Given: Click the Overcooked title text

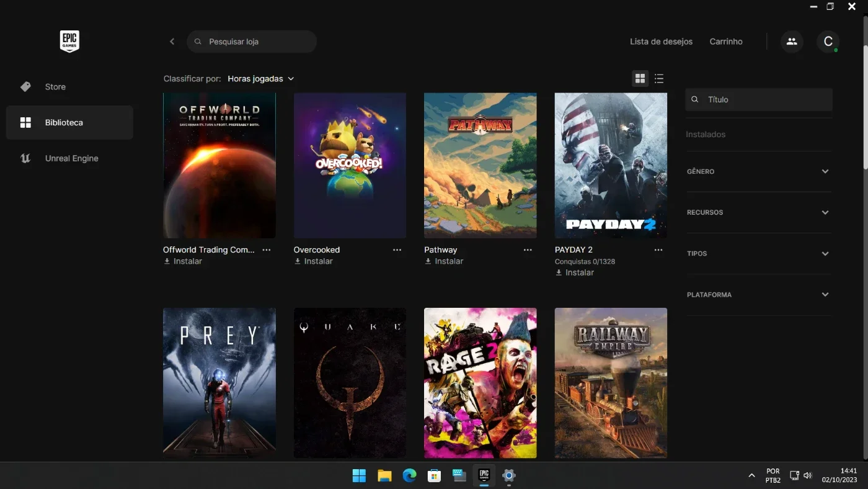Looking at the screenshot, I should pos(317,250).
